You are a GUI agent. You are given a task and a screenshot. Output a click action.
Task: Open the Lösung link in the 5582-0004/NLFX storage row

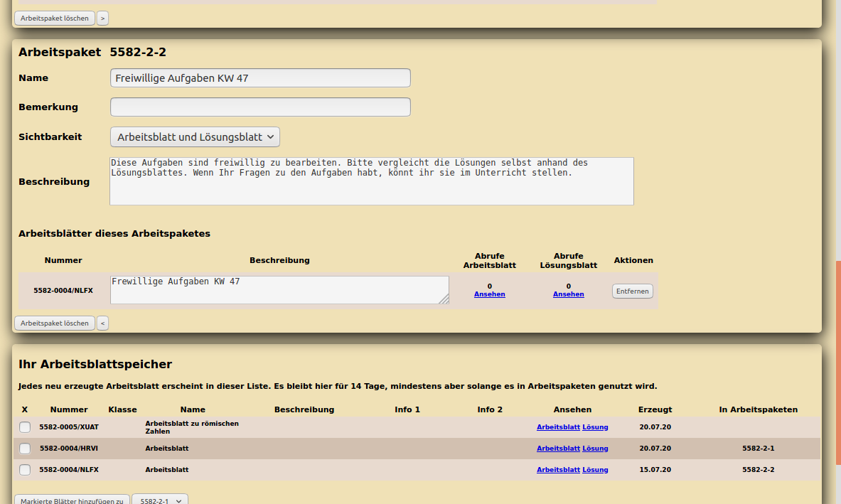[x=595, y=470]
